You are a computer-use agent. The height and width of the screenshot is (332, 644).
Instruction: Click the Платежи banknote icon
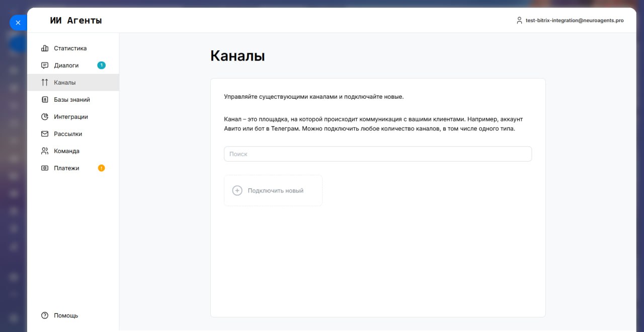tap(45, 168)
